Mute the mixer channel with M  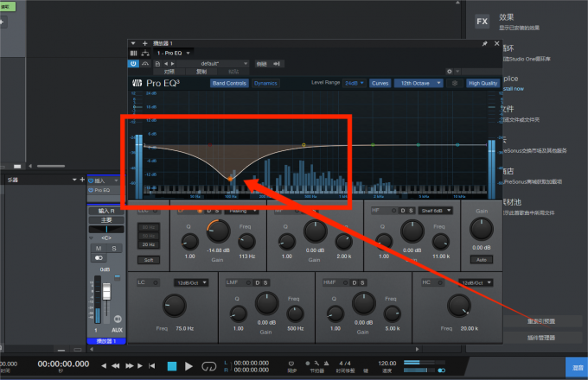99,248
